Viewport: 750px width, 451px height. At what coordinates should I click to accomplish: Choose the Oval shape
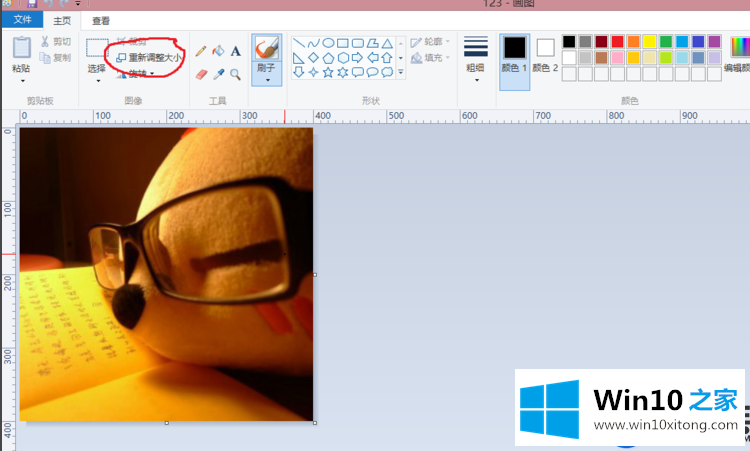tap(328, 43)
